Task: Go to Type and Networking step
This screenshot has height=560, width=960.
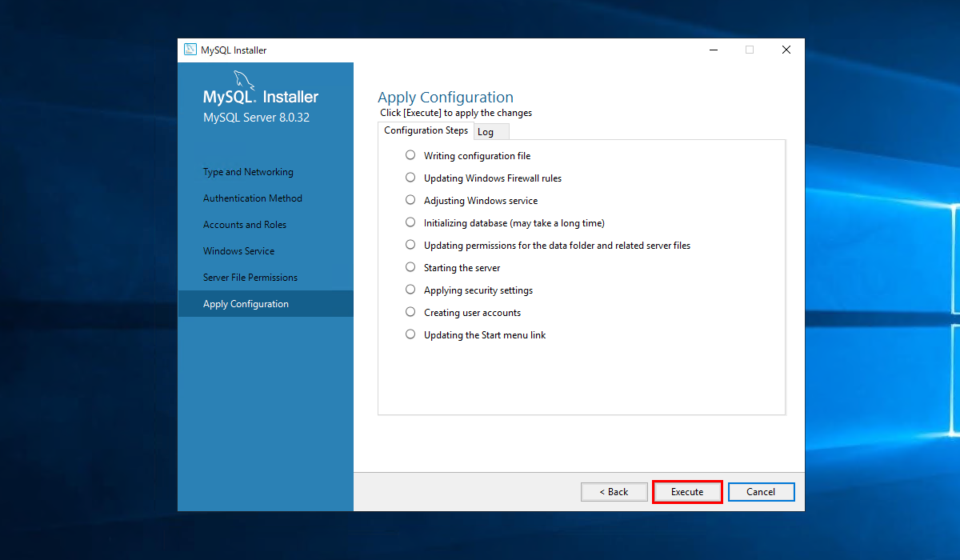Action: click(248, 172)
